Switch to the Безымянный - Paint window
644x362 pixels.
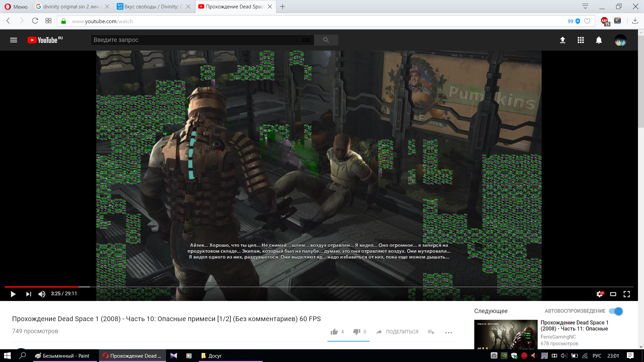click(x=65, y=356)
